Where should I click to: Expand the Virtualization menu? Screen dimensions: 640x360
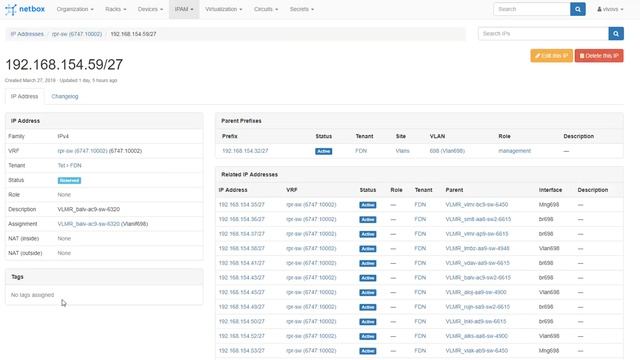(223, 9)
